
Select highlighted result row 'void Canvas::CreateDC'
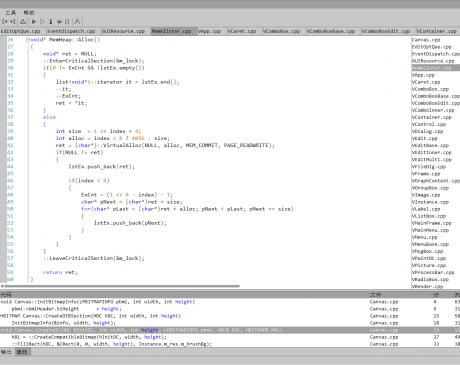[230, 330]
